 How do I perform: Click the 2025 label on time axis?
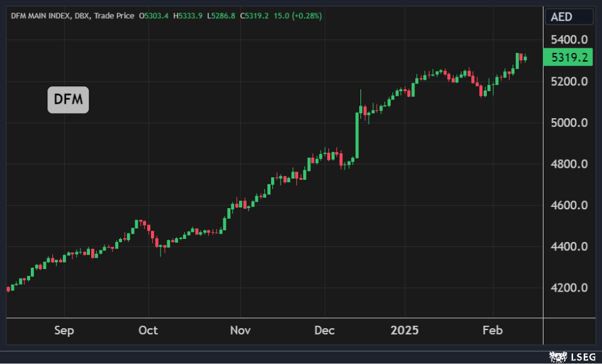(x=404, y=331)
